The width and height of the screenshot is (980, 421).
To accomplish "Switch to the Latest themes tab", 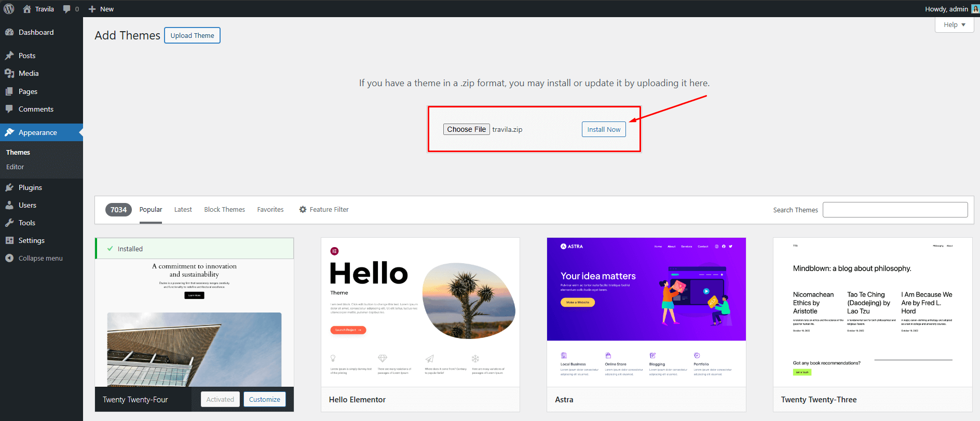I will pos(183,210).
